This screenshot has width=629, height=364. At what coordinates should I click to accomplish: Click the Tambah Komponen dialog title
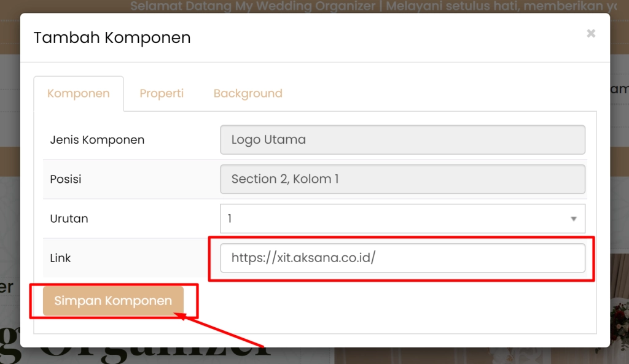coord(112,37)
